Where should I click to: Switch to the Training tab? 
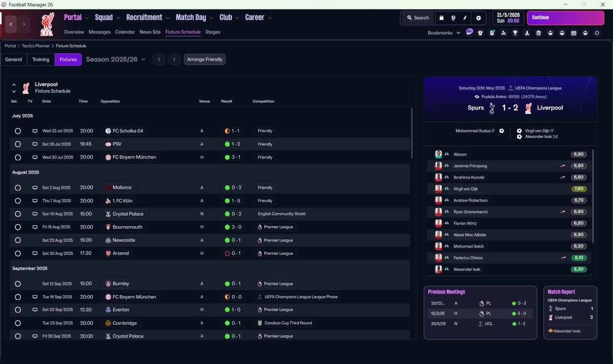coord(41,59)
